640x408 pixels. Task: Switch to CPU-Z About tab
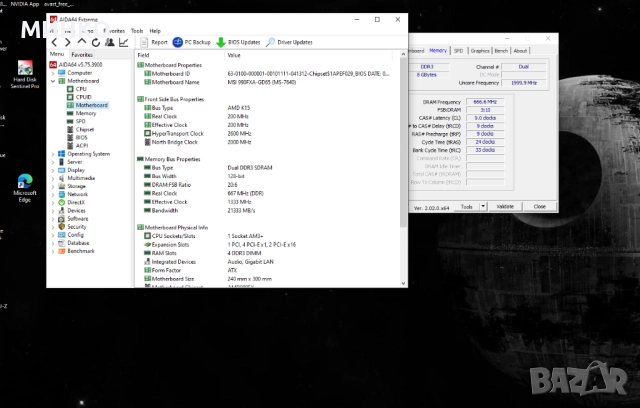[x=520, y=51]
